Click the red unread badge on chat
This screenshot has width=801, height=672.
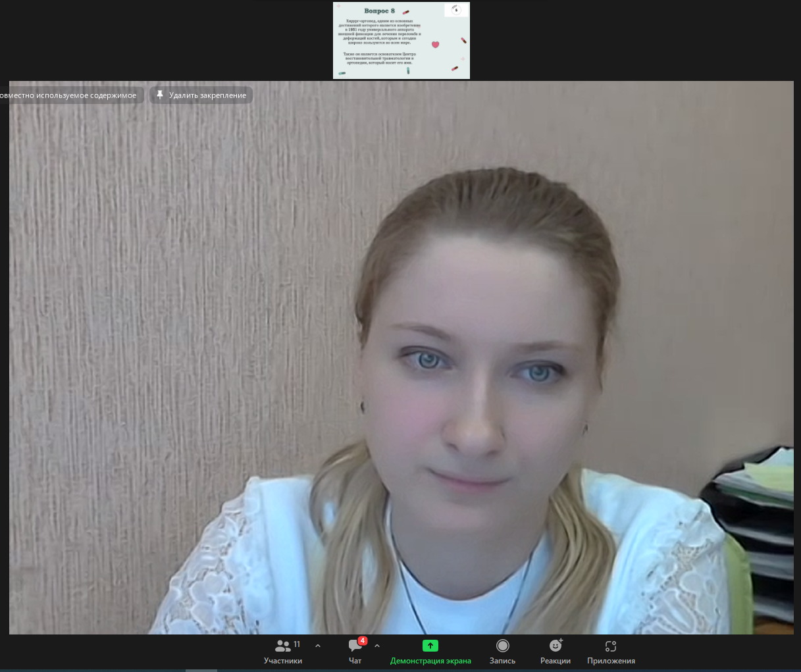(363, 640)
